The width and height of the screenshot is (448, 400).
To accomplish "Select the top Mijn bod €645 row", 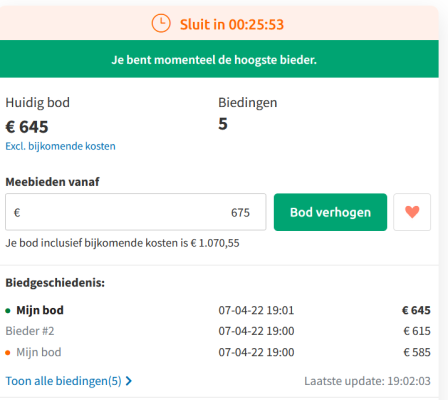I will (x=218, y=310).
